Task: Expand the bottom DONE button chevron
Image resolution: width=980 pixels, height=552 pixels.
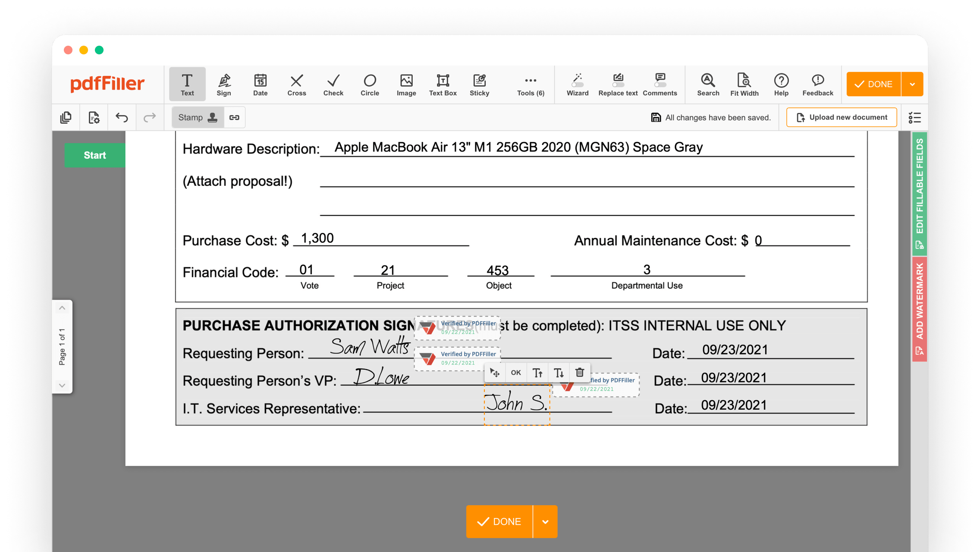Action: [x=545, y=521]
